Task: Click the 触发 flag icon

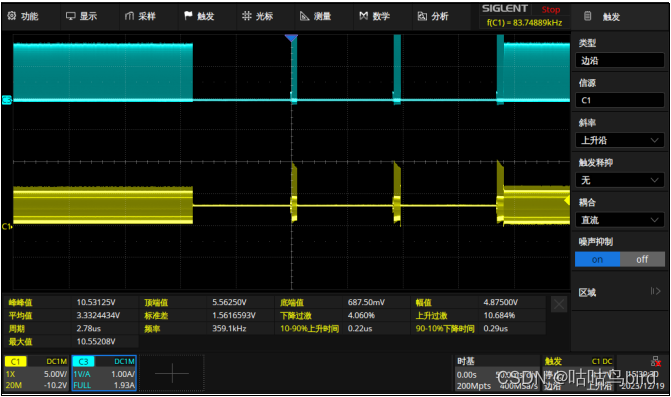Action: tap(188, 16)
